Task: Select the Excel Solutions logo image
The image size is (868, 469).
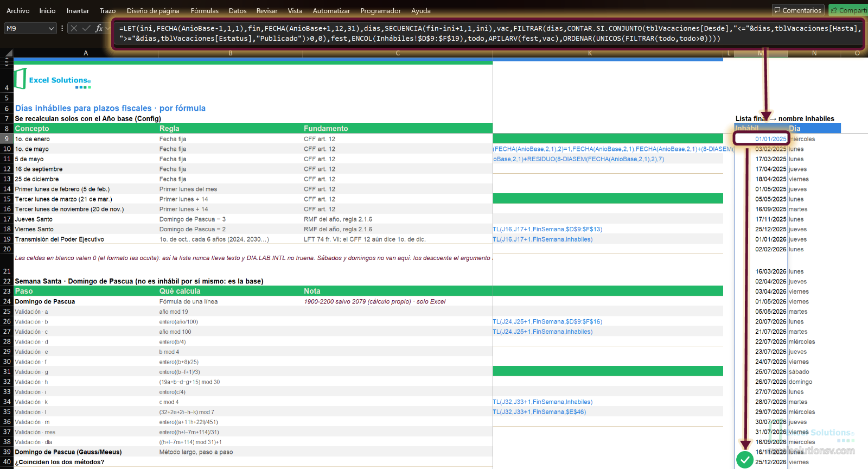Action: pyautogui.click(x=53, y=79)
